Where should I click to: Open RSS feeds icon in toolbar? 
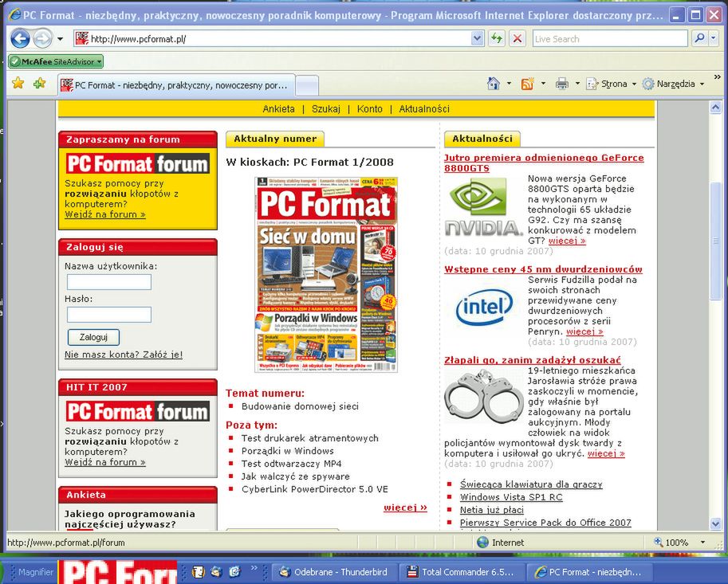pyautogui.click(x=527, y=84)
